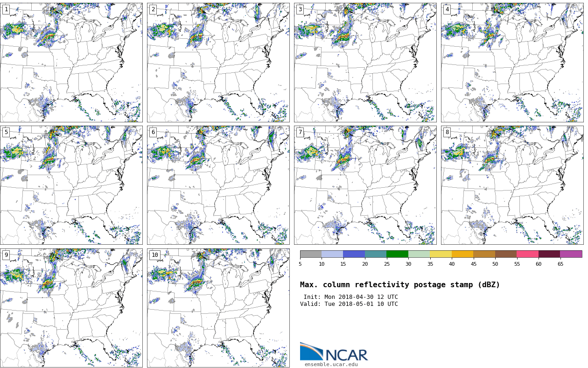Choose ensemble member 5 map panel

point(71,185)
